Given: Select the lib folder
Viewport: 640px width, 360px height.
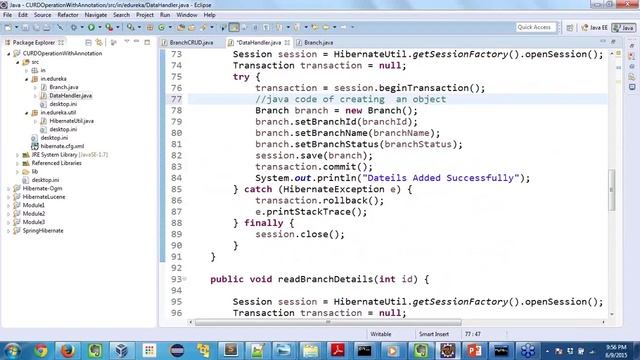Looking at the screenshot, I should 35,171.
